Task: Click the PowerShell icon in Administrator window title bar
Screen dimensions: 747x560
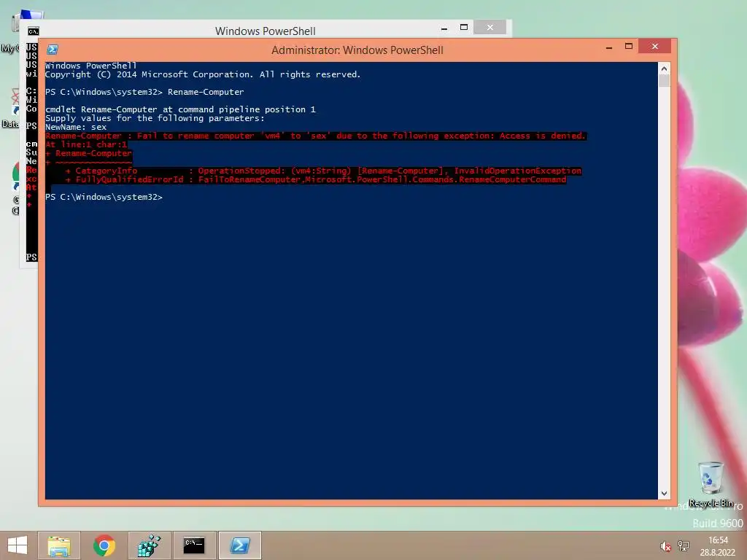Action: tap(53, 50)
